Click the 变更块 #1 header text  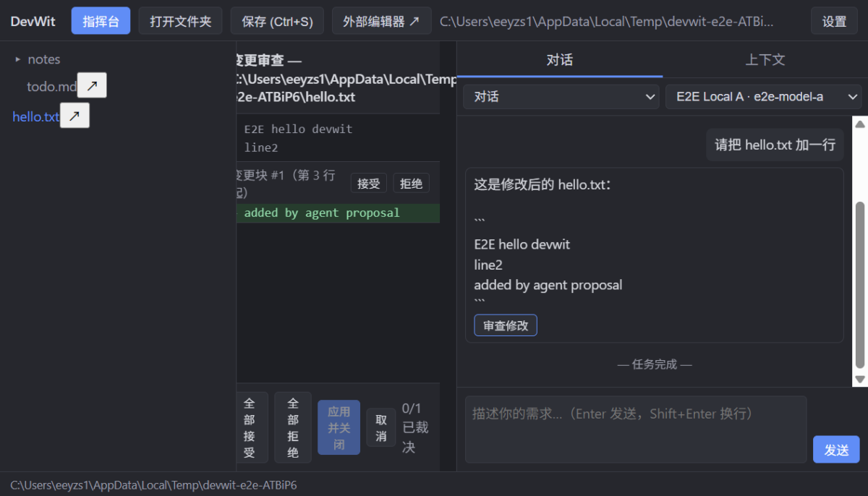[286, 184]
